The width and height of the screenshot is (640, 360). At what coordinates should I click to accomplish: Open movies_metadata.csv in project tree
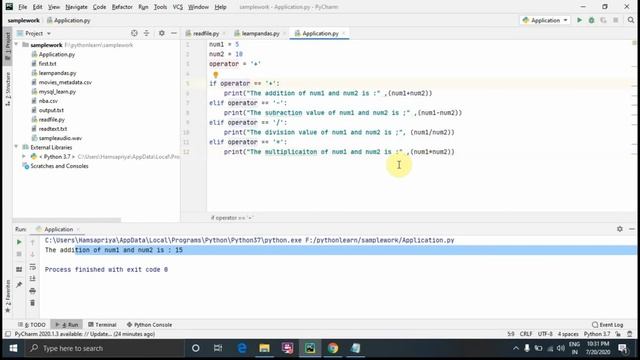(65, 82)
